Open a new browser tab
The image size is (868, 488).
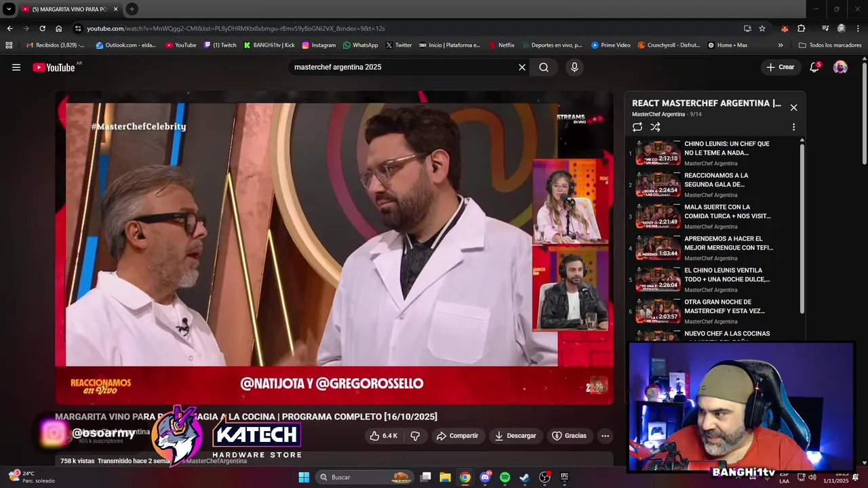[x=132, y=9]
